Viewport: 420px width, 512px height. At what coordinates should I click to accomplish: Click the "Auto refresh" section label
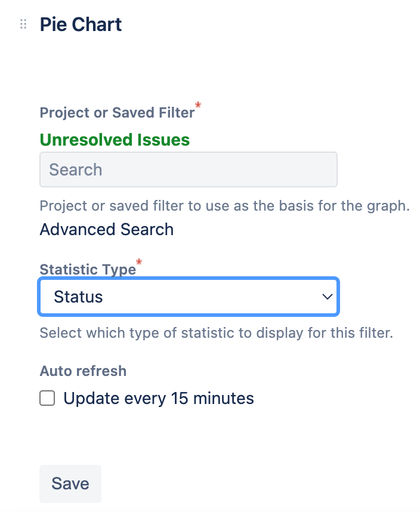(83, 371)
